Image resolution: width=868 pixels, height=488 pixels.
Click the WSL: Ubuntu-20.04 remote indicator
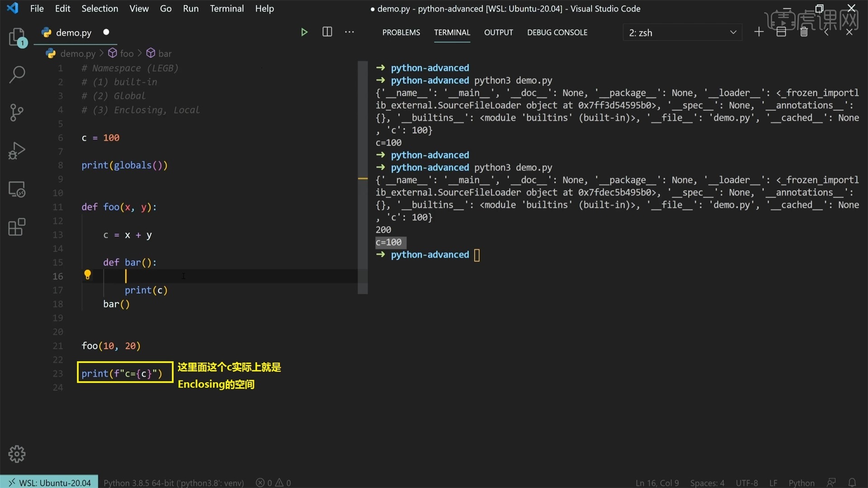[x=49, y=483]
